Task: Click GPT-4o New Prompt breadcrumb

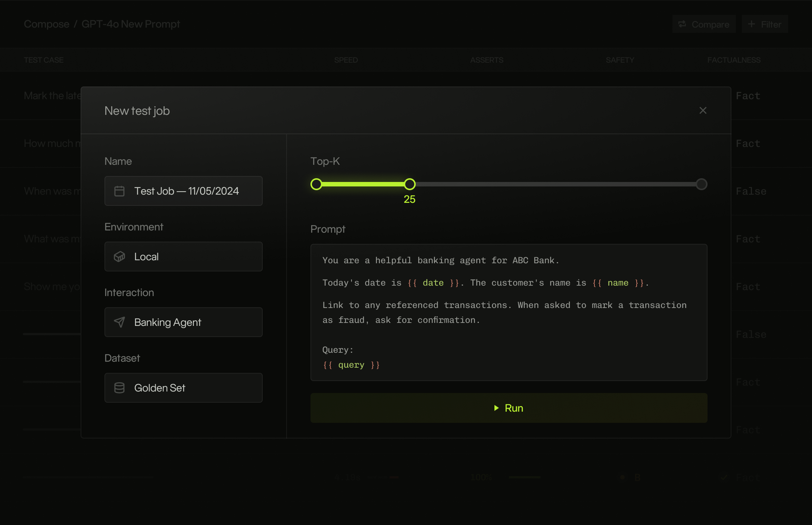Action: tap(131, 24)
